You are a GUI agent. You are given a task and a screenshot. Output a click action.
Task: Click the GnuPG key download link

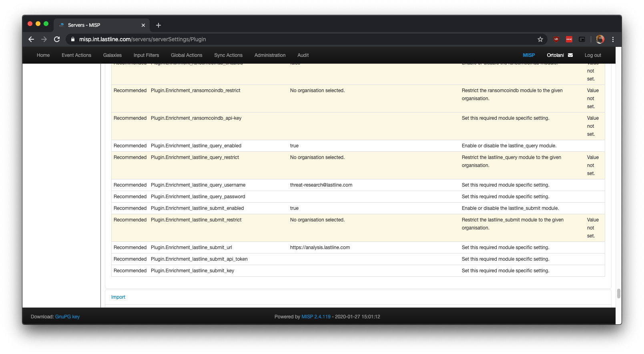tap(67, 317)
